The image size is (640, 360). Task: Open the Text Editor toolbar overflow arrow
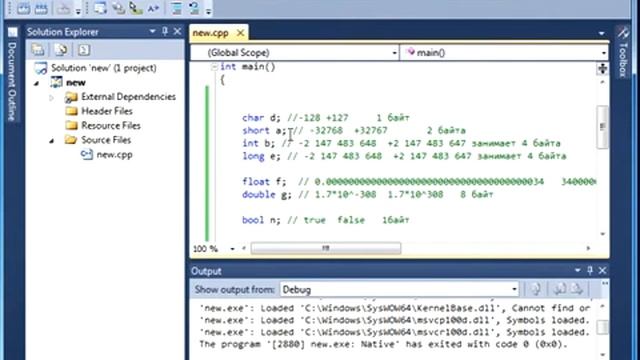(x=208, y=11)
